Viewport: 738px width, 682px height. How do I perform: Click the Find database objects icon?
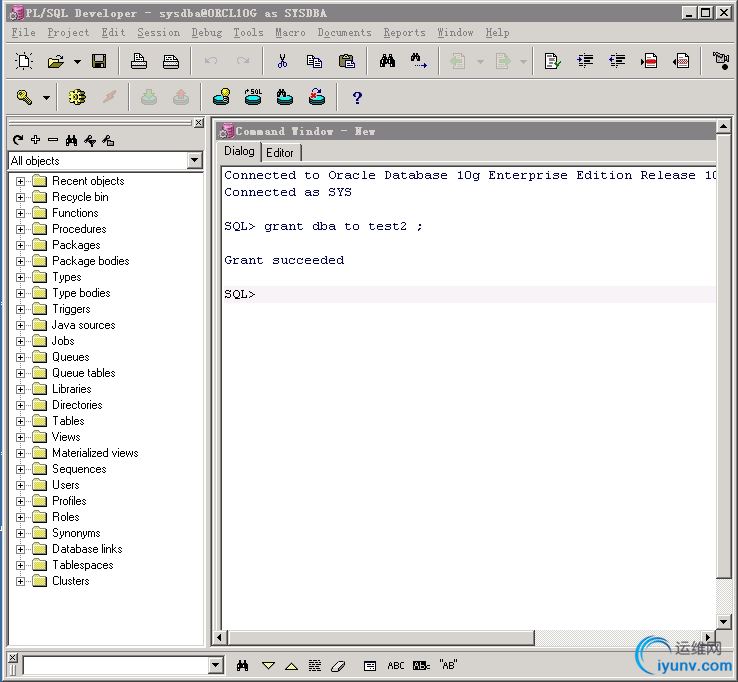pyautogui.click(x=285, y=97)
